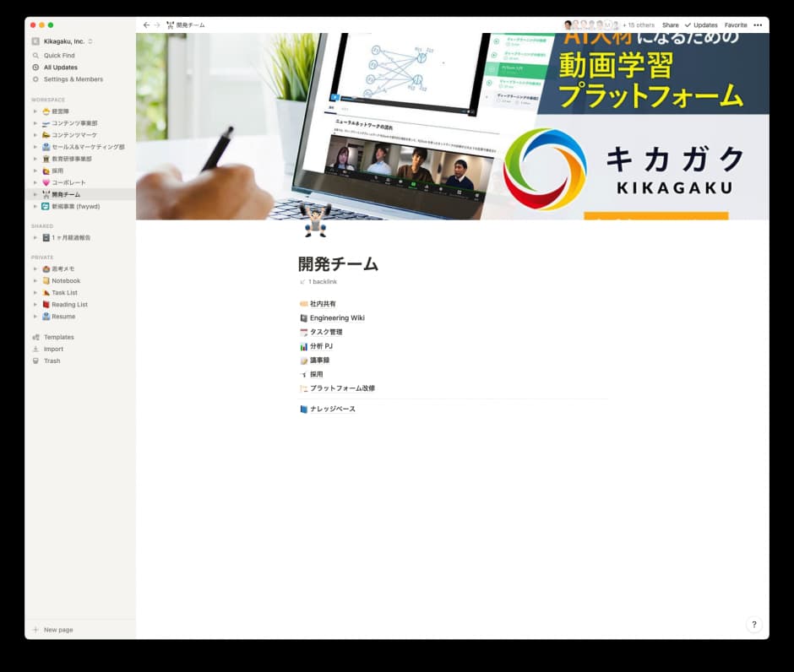Open Quick Find search in sidebar
794x672 pixels.
point(59,56)
